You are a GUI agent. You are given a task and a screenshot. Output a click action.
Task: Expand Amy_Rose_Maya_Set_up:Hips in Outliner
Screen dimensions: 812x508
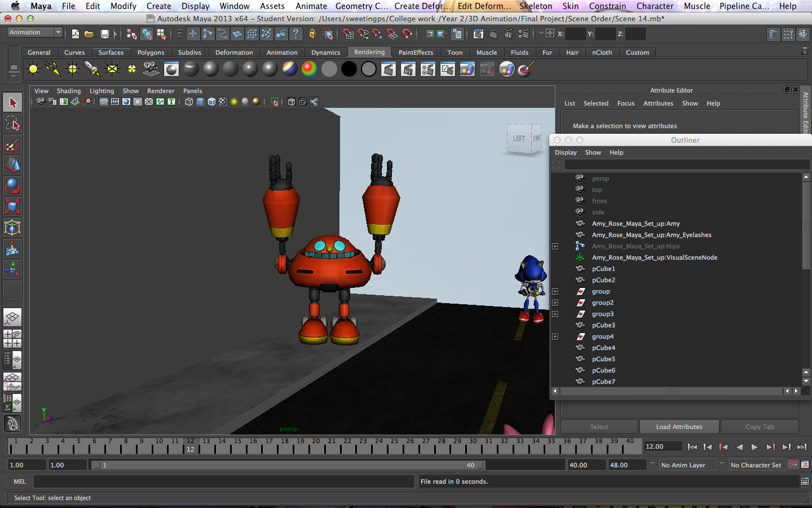555,246
